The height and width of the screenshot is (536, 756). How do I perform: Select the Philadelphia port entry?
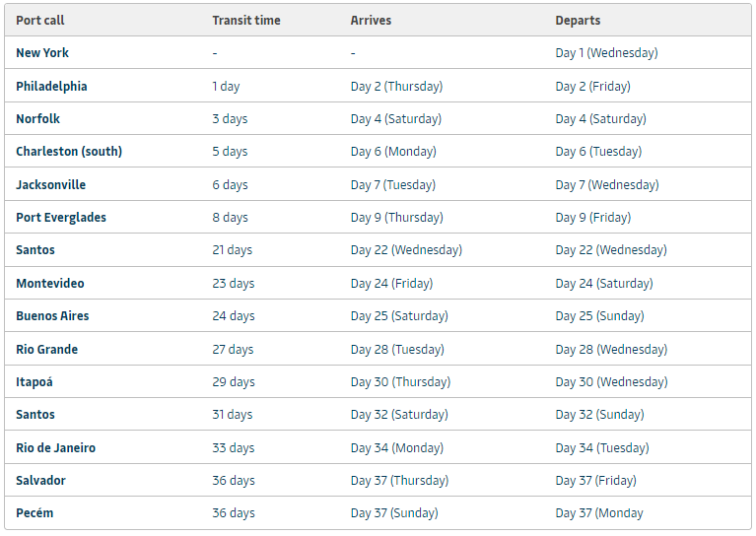[51, 86]
